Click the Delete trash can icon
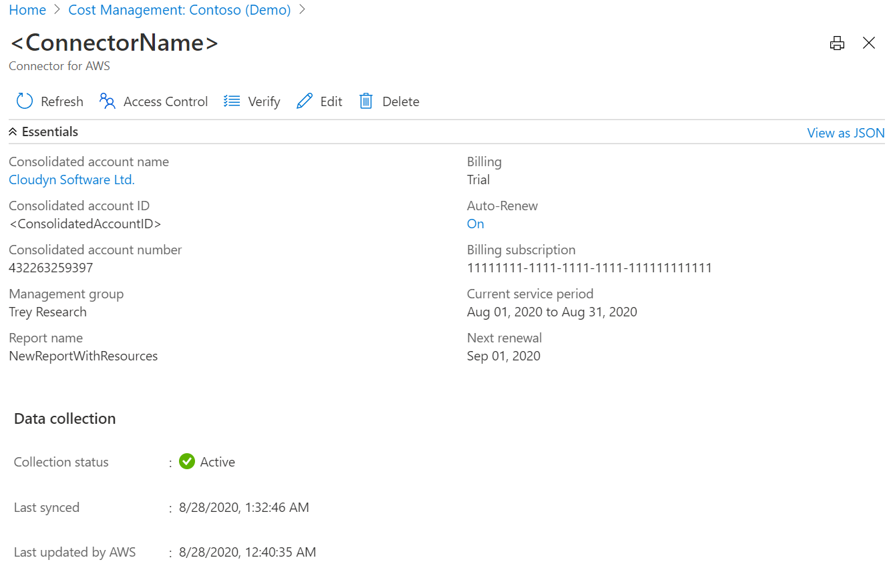 coord(366,101)
